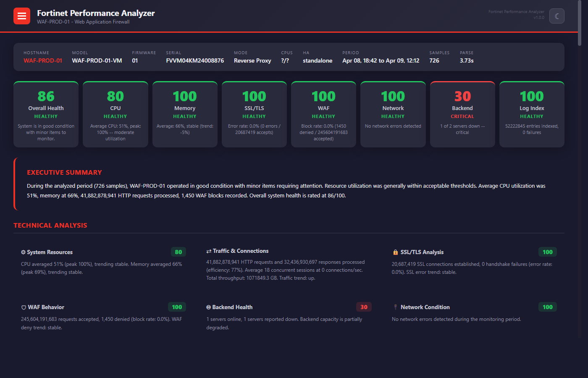Click the Traffic & Connections arrows icon
Viewport: 588px width, 378px height.
point(208,251)
